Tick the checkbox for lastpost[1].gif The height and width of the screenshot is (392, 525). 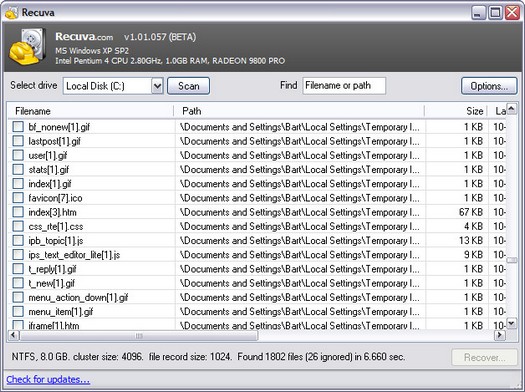tap(18, 141)
